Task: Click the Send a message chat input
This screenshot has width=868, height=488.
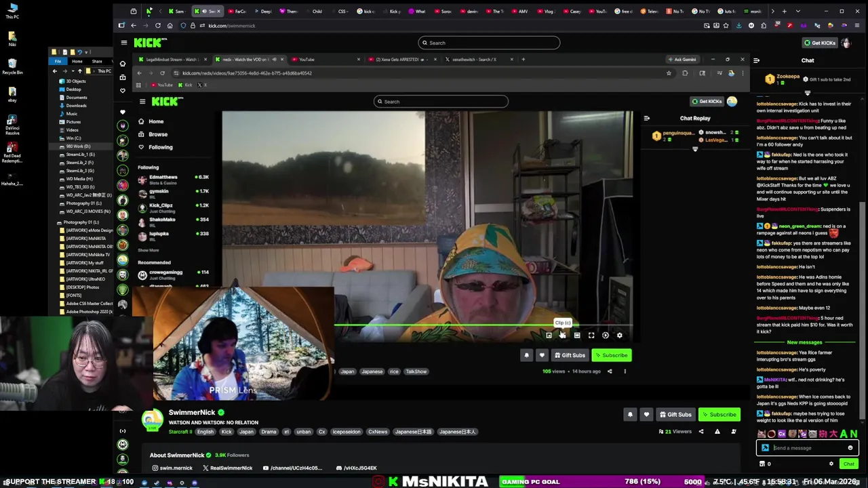Action: 807,448
